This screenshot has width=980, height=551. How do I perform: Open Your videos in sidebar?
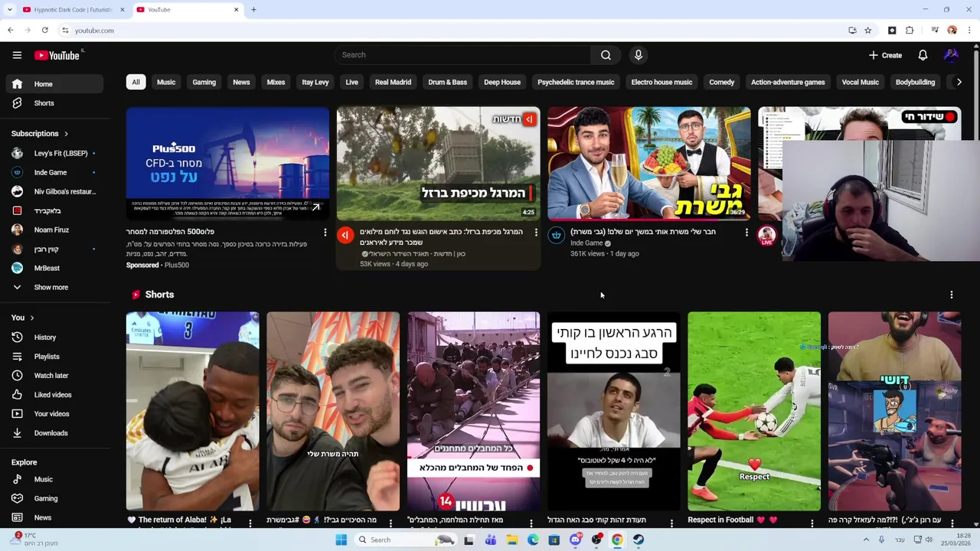54,414
